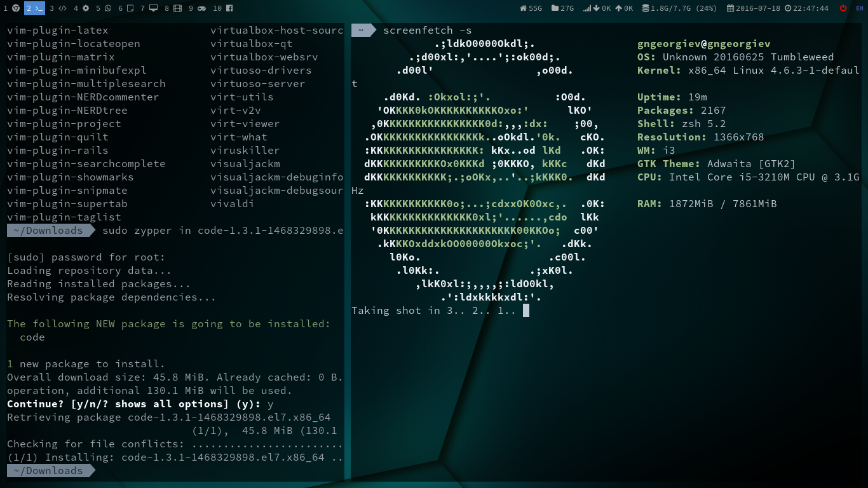Screen dimensions: 868x488
Task: Click 'Checking for file conflicts' line
Action: click(x=175, y=444)
